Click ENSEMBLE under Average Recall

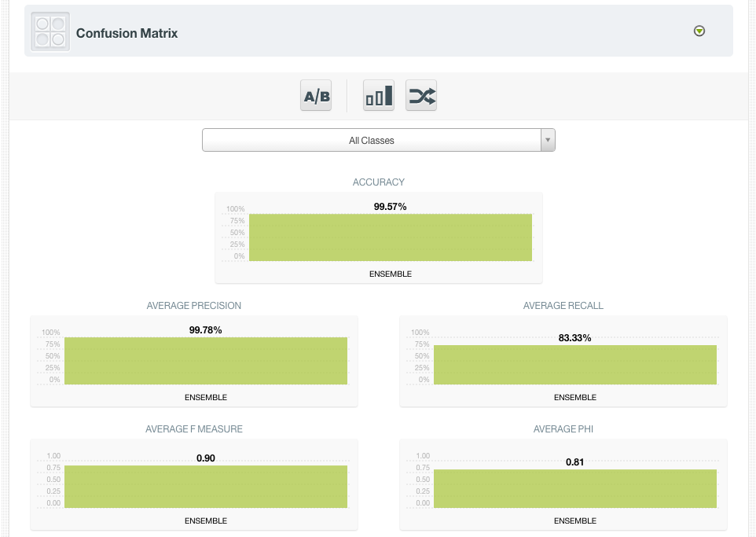tap(575, 397)
